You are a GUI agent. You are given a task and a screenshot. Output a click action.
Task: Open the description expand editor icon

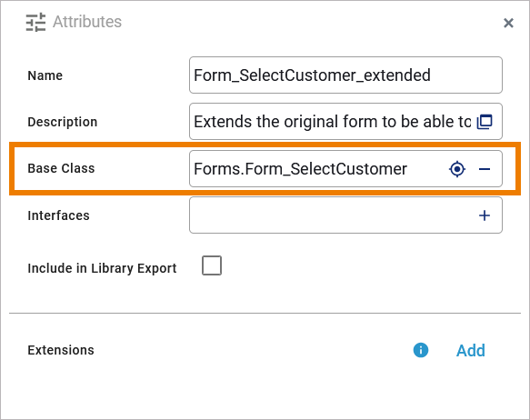click(485, 122)
